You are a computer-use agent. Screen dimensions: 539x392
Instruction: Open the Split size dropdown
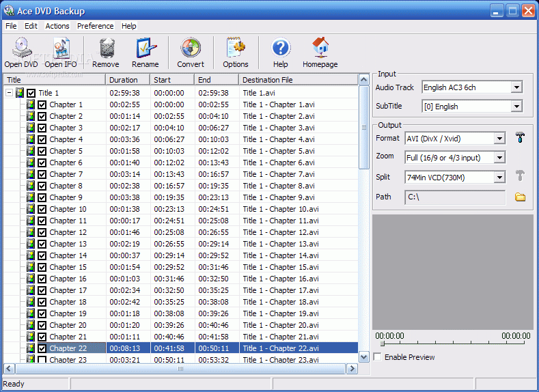(x=499, y=178)
